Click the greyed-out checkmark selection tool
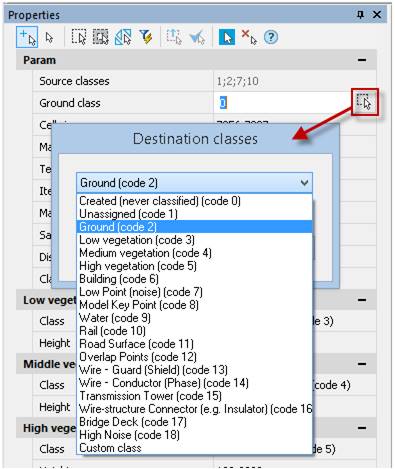395x469 pixels. coord(197,37)
